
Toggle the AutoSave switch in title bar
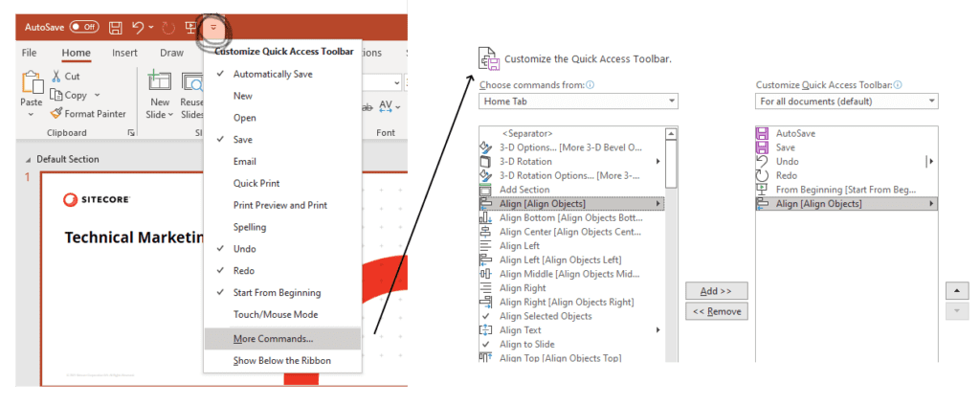pos(84,28)
